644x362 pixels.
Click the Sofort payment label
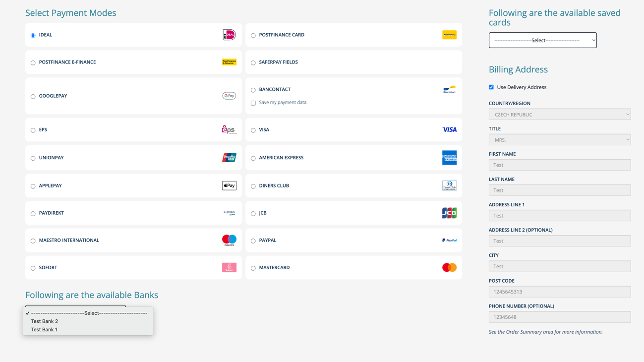48,268
